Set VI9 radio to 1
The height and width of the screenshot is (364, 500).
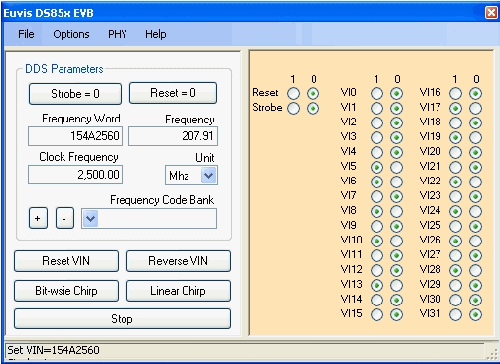[377, 226]
